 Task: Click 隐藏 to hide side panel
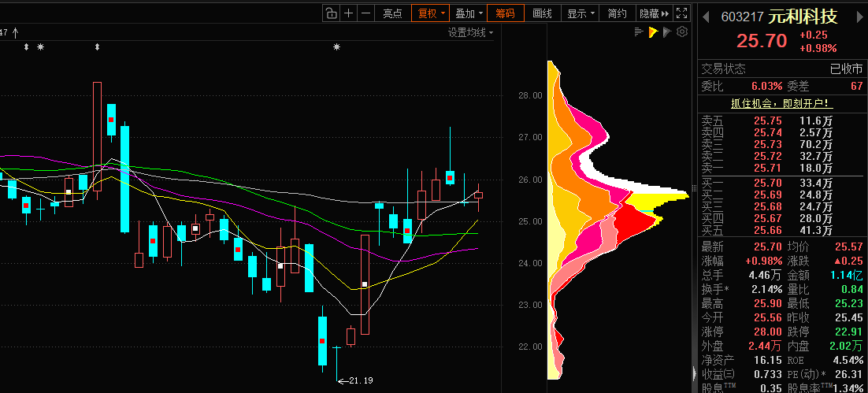(654, 13)
